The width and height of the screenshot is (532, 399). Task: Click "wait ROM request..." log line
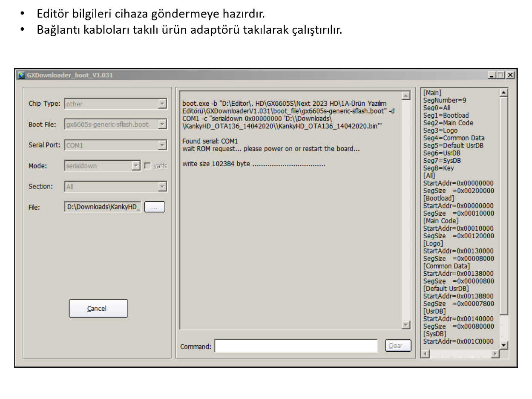point(271,149)
